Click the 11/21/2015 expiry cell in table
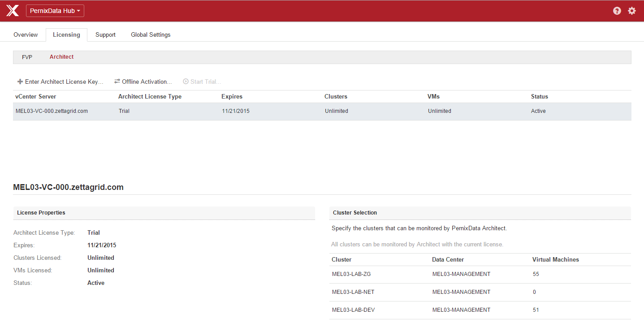 pos(236,111)
